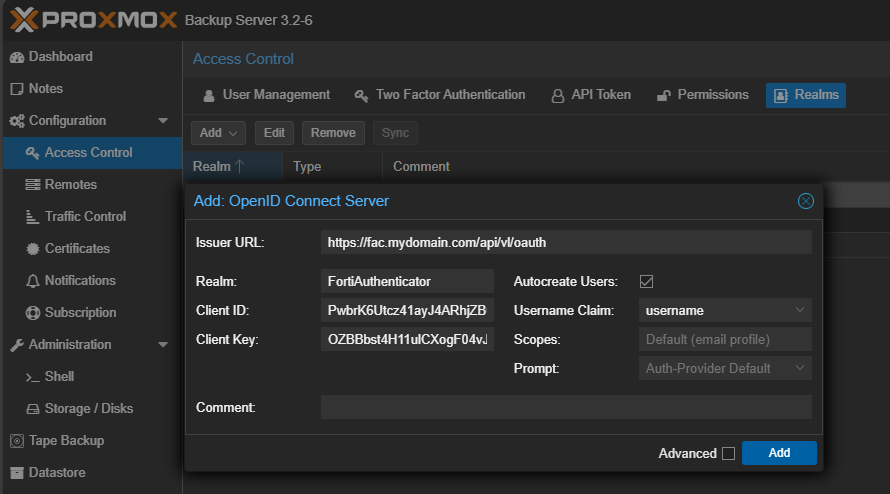Open the Two Factor Authentication tab
890x494 pixels.
(x=440, y=95)
